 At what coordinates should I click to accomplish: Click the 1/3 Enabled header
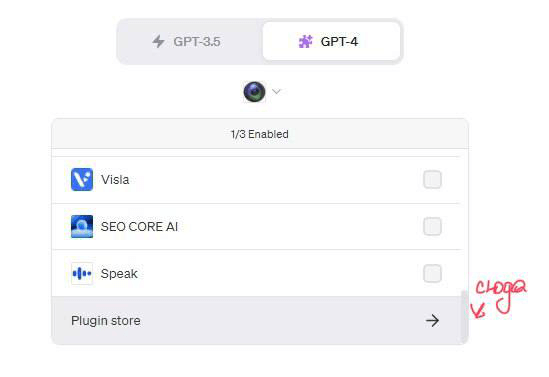pos(260,134)
